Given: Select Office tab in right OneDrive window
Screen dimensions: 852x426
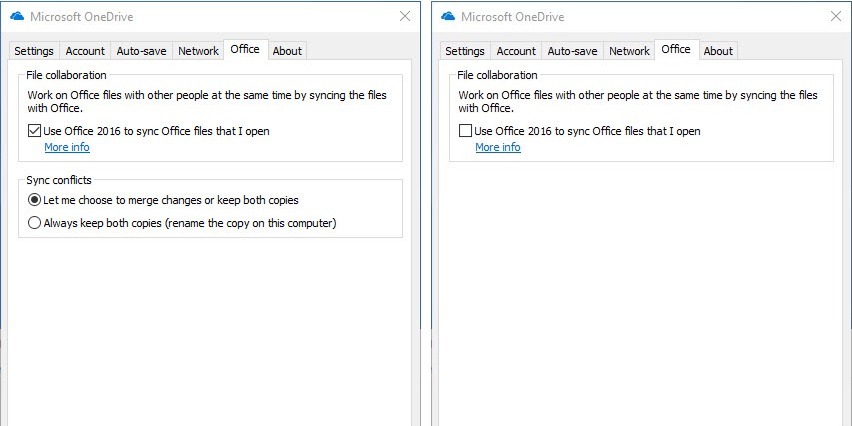Looking at the screenshot, I should 676,49.
